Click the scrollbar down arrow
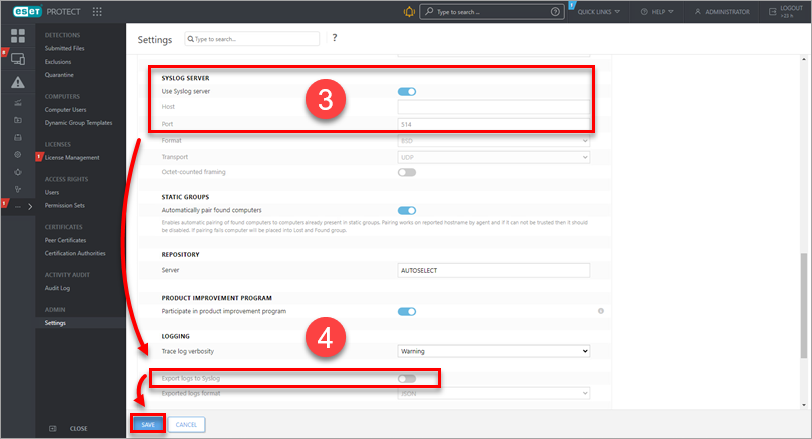The image size is (812, 439). click(803, 405)
